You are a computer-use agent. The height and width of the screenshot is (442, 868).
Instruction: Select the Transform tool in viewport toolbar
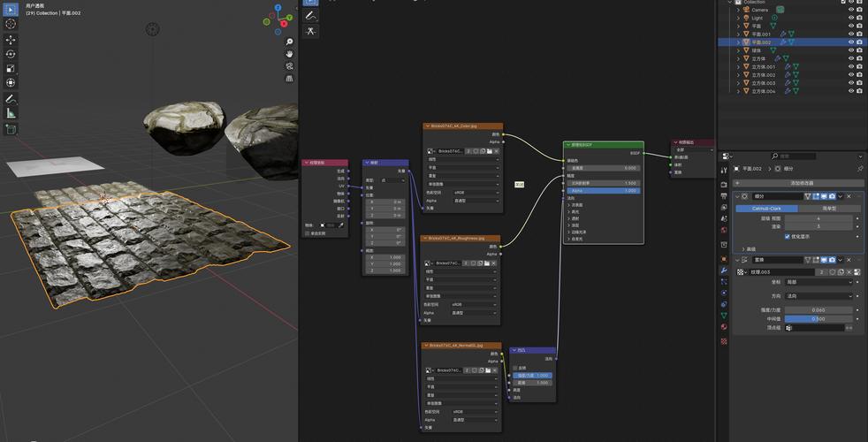pos(11,83)
